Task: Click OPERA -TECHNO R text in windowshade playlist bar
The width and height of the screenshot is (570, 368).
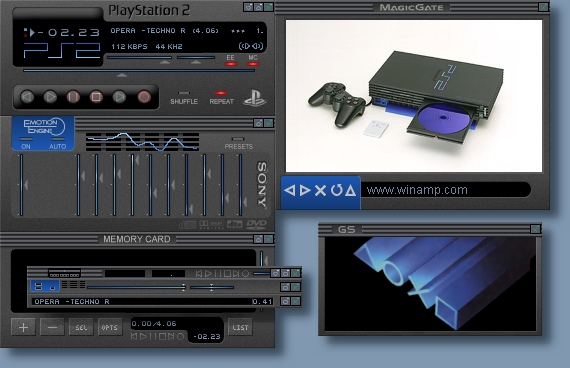Action: click(x=71, y=301)
